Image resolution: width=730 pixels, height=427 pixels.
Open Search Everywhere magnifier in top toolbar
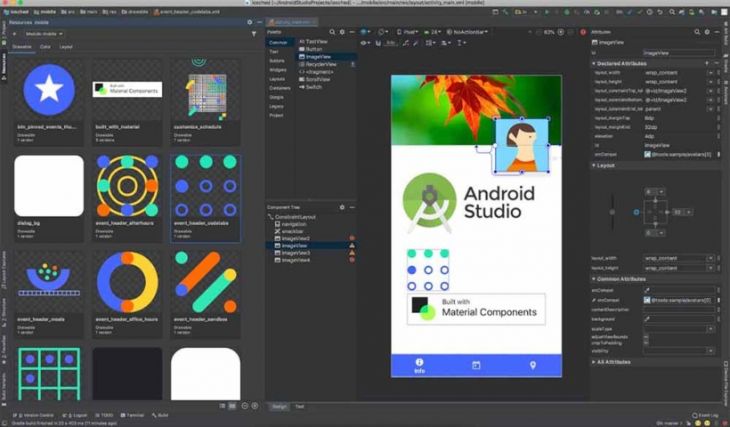[x=672, y=12]
